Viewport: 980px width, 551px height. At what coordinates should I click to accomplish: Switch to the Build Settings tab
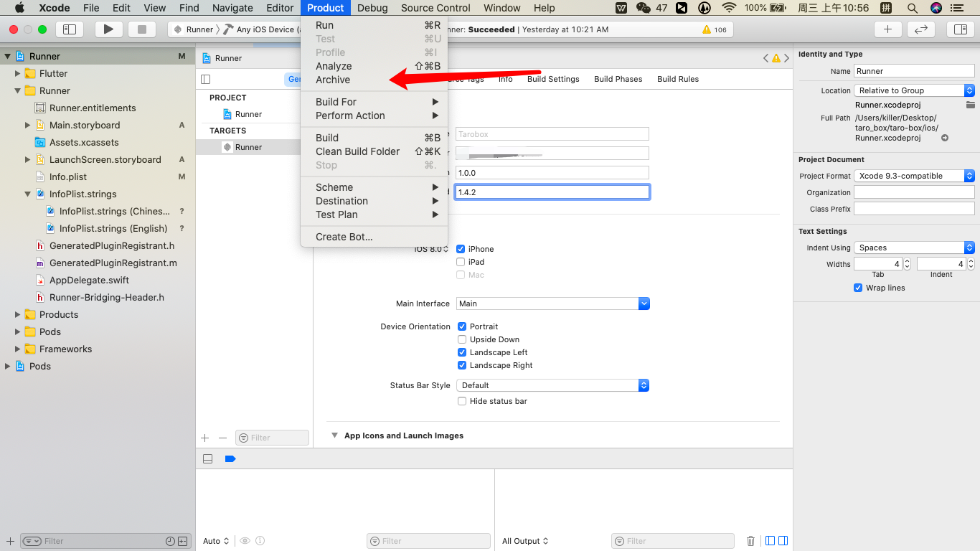click(x=553, y=79)
